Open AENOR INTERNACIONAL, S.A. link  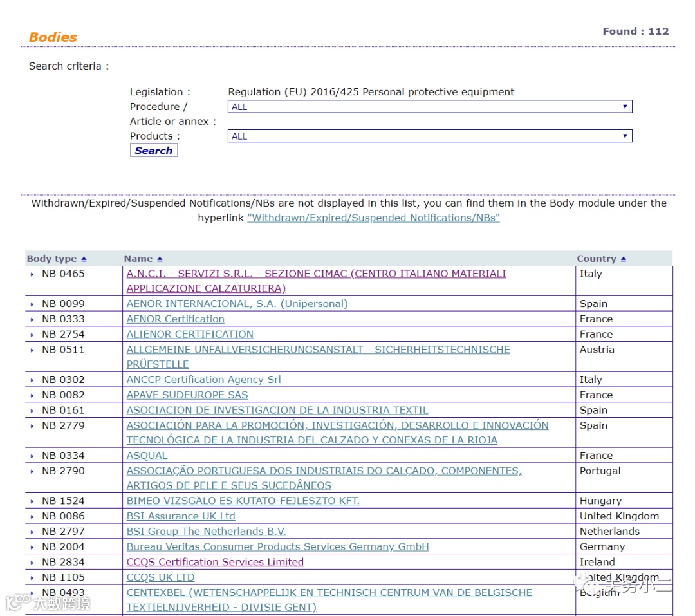point(237,304)
